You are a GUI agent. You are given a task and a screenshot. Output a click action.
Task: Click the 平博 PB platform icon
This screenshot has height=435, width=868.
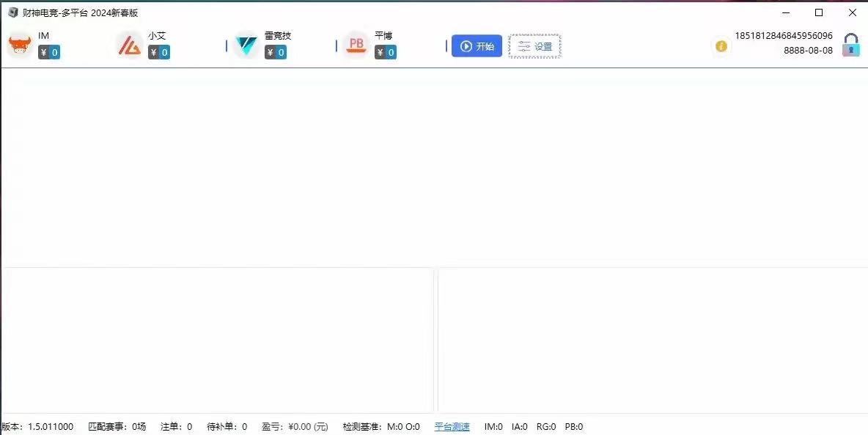tap(356, 45)
